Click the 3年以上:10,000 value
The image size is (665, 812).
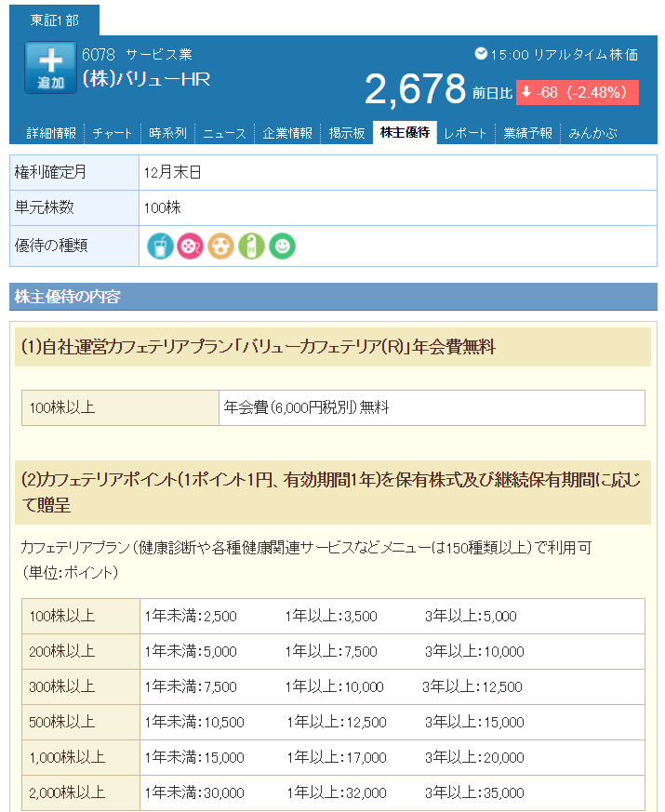pos(474,651)
